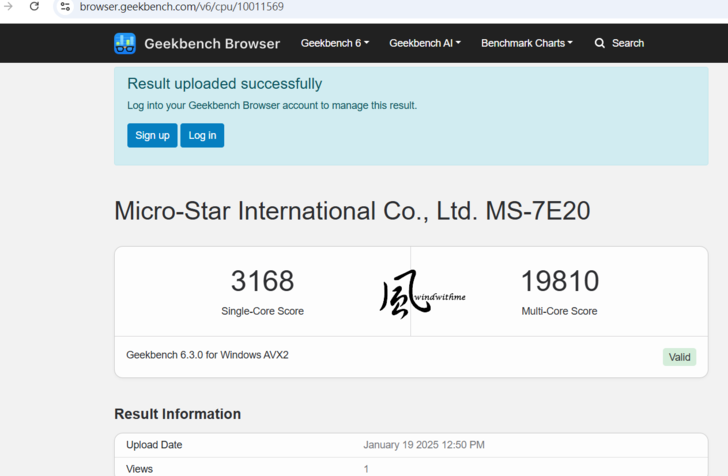Click the magnifying glass search icon
Viewport: 728px width, 476px height.
click(600, 43)
